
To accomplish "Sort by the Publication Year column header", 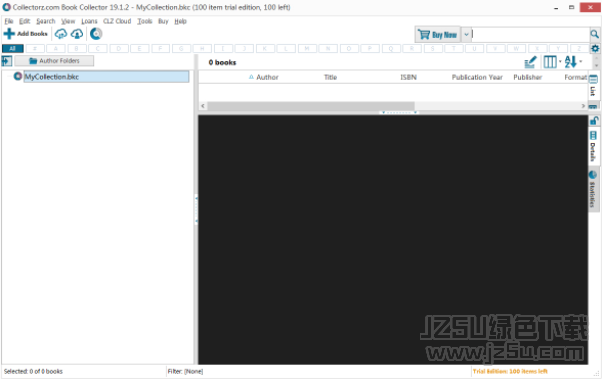I will 477,77.
